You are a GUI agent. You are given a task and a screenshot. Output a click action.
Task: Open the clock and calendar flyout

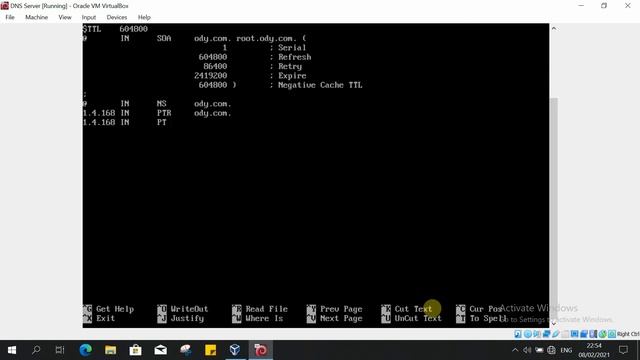click(594, 350)
